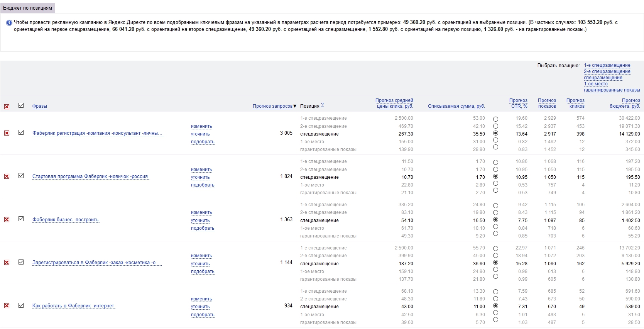
Task: Select 2-е спецразмещение radio for Стартовая программа
Action: tap(495, 169)
